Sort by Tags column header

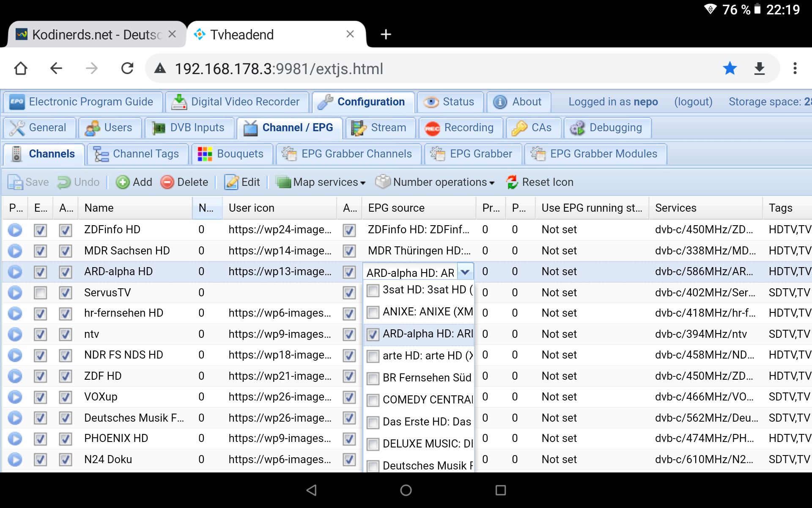[787, 208]
